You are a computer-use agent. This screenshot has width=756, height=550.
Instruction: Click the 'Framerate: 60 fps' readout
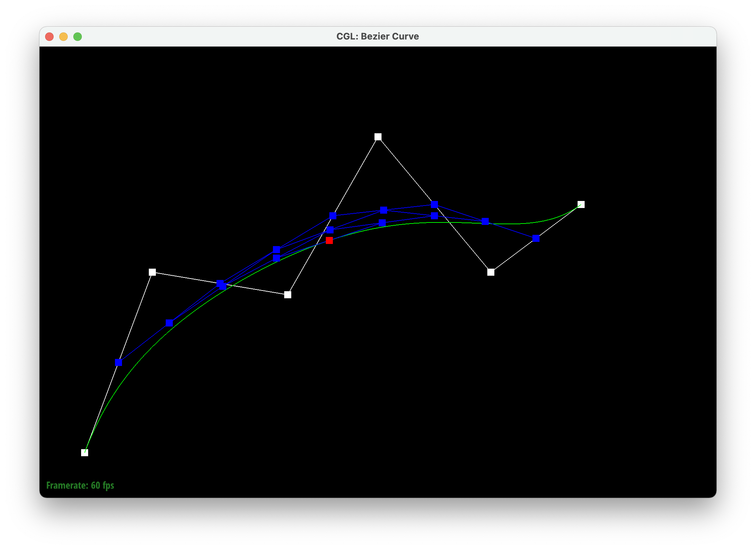point(80,485)
